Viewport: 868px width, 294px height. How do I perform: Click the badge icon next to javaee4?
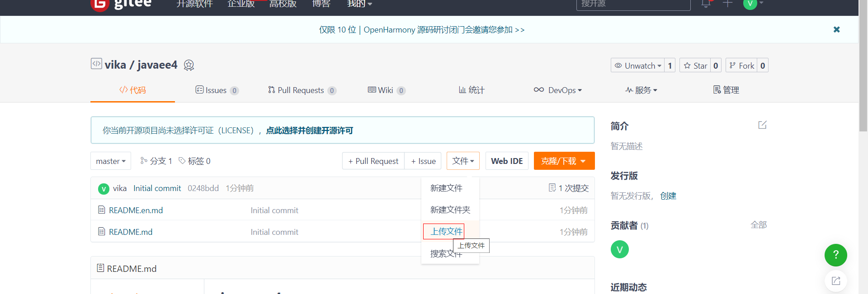pos(189,65)
